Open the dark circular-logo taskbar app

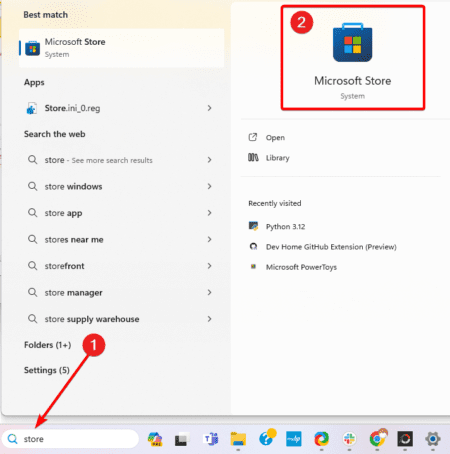point(405,439)
